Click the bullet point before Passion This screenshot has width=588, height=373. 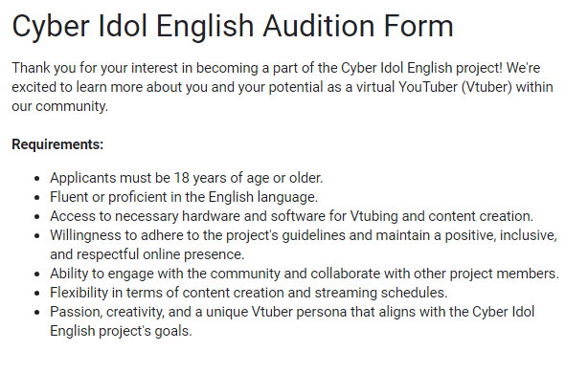(x=36, y=313)
